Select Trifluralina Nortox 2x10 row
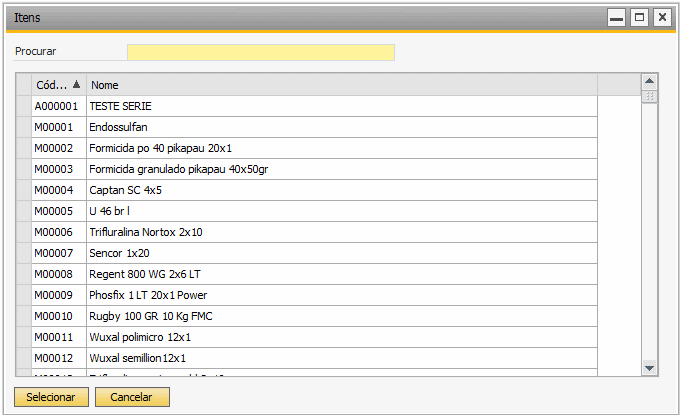Screen dimensions: 681x417 click(307, 232)
